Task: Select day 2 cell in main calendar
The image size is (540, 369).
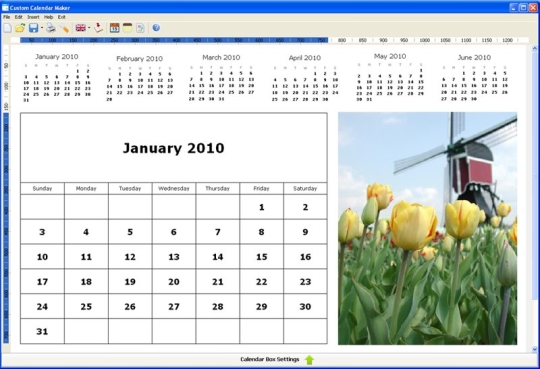Action: click(305, 207)
